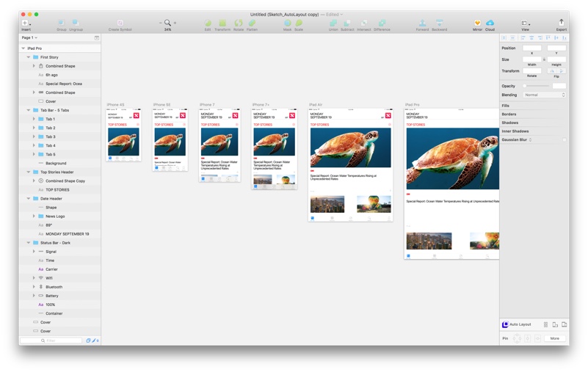Open the zoom magnifier control

point(167,23)
